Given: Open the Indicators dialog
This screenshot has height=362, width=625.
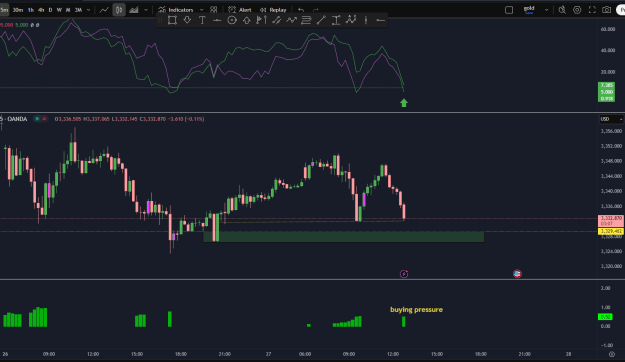Looking at the screenshot, I should pyautogui.click(x=175, y=10).
